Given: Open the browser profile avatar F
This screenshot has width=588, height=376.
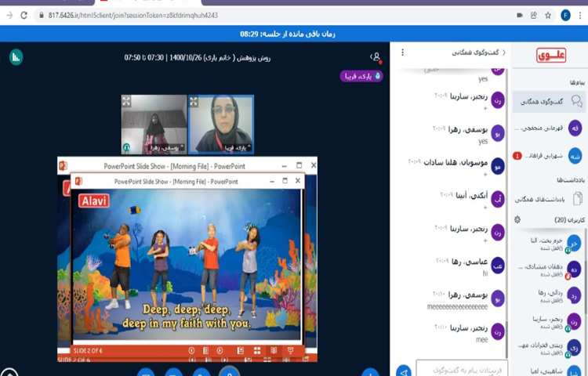Looking at the screenshot, I should point(565,16).
